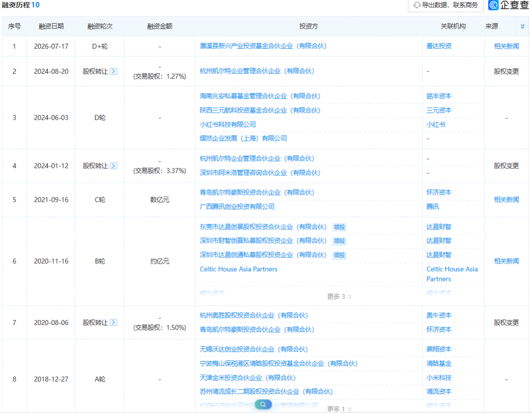Click the 投资方 column header
The height and width of the screenshot is (413, 532).
[x=308, y=27]
